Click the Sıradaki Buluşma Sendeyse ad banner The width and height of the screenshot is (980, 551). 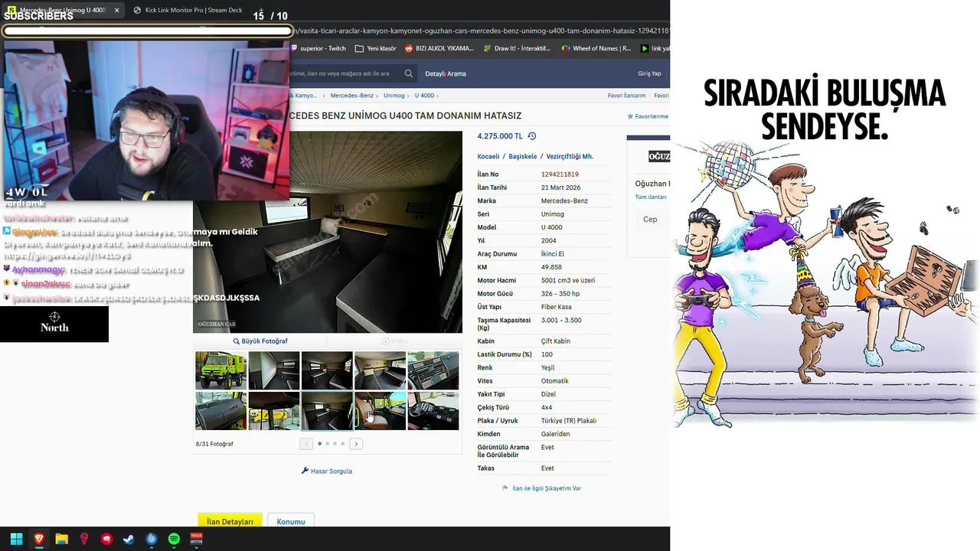(825, 253)
